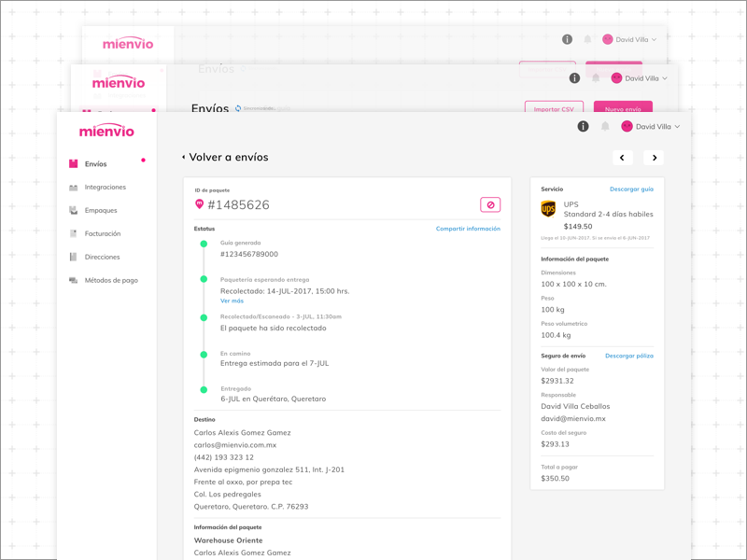Open the notifications bell

[x=605, y=126]
